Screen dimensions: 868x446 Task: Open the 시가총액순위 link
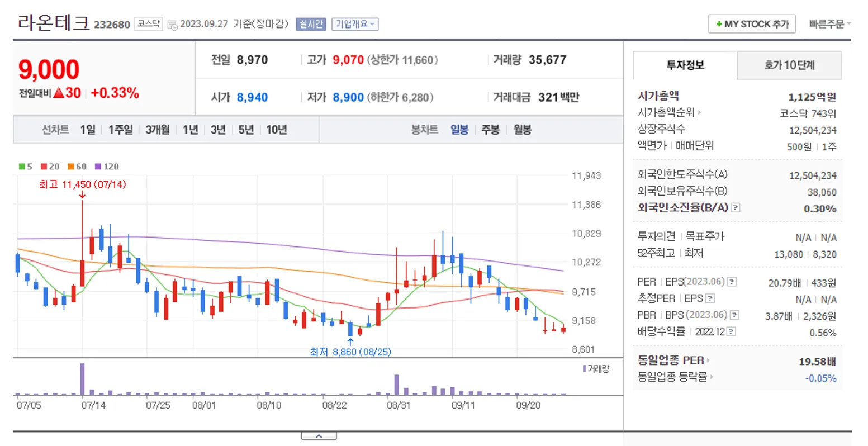pyautogui.click(x=666, y=112)
